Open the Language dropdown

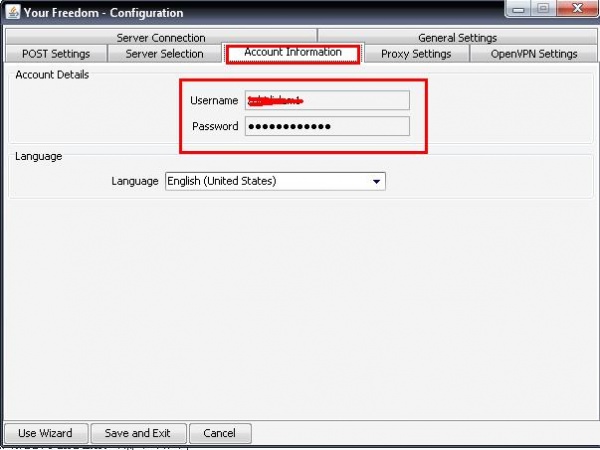coord(275,181)
